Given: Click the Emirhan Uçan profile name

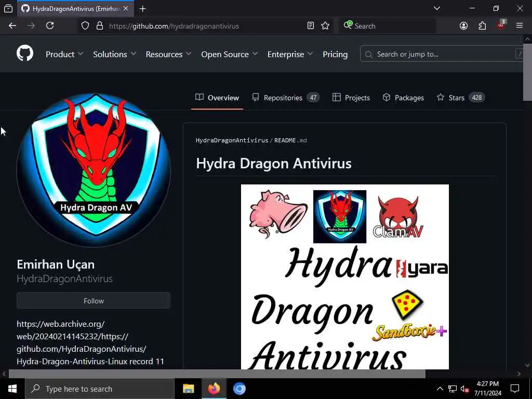Looking at the screenshot, I should 56,264.
